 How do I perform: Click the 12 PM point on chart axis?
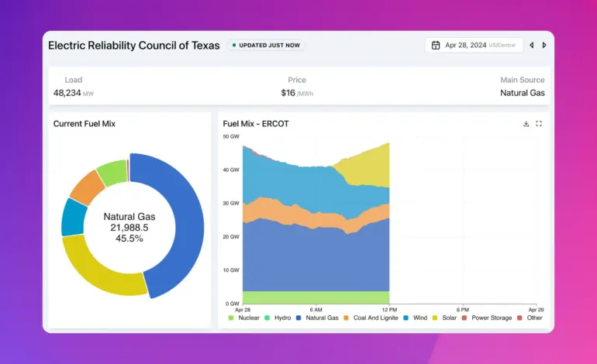(389, 310)
